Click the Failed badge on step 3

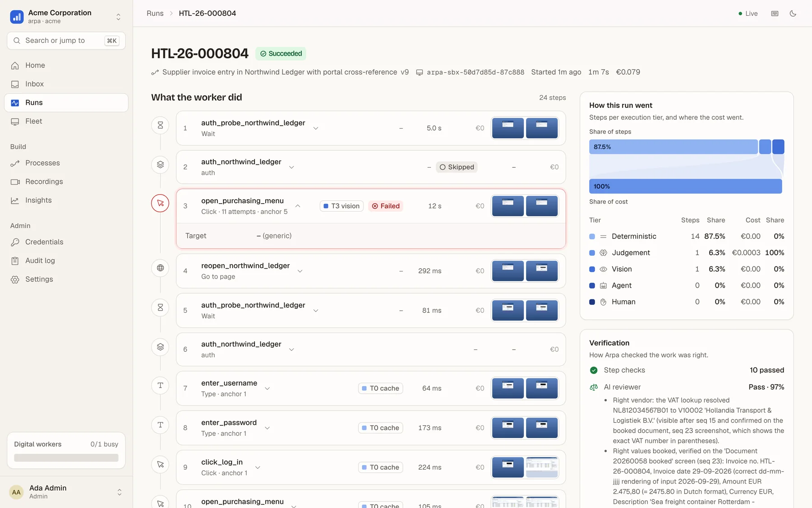tap(386, 206)
